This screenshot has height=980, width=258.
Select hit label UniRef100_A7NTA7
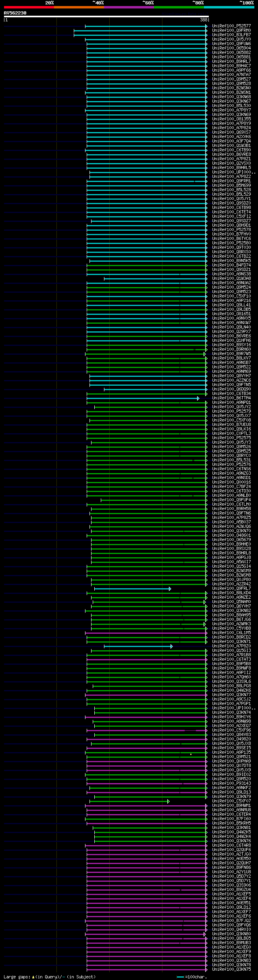[231, 75]
